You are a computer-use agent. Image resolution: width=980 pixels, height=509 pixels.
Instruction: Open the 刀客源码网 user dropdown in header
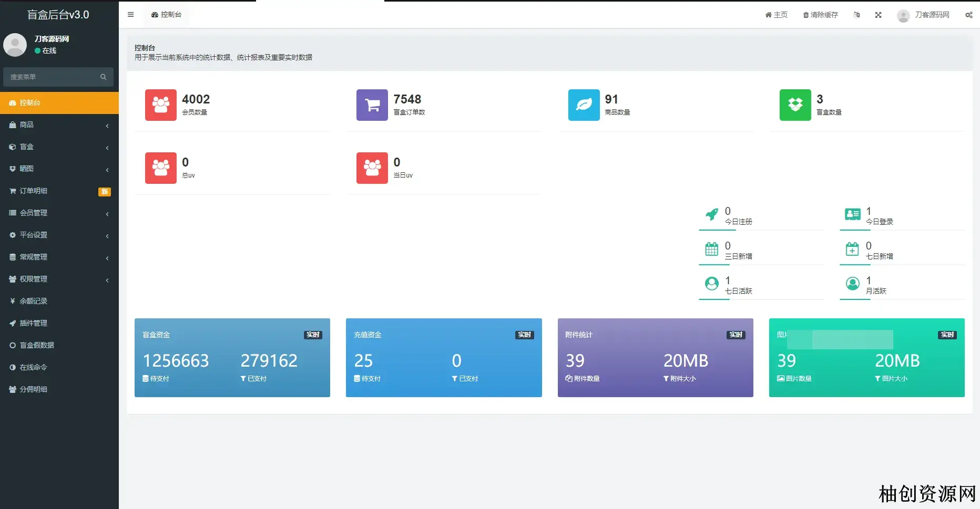[924, 15]
